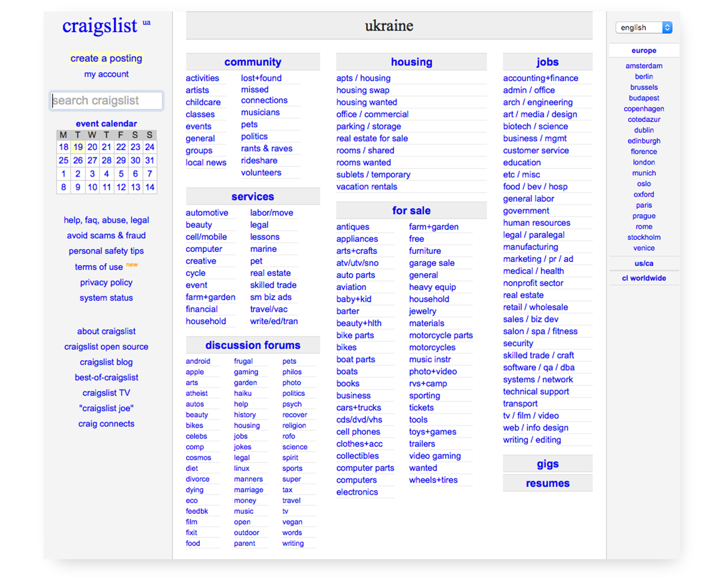
Task: View the terms of use page
Action: click(99, 267)
